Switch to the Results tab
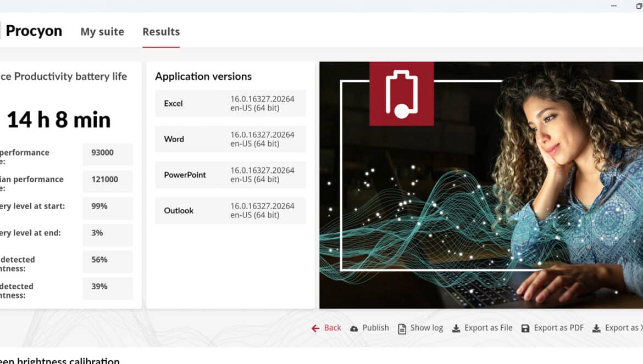The image size is (643, 364). pyautogui.click(x=161, y=31)
